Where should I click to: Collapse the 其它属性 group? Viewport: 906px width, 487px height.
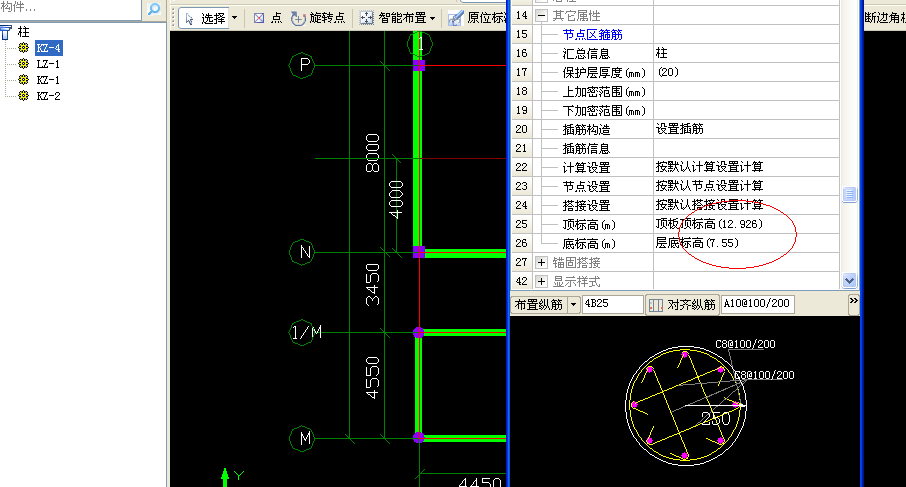[x=541, y=16]
